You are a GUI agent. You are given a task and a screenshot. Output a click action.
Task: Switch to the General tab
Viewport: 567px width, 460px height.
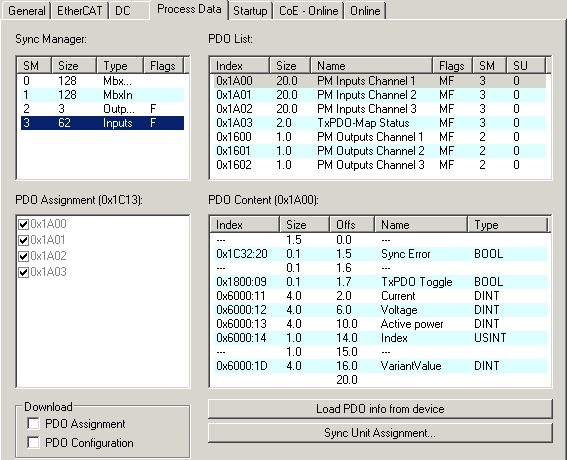[26, 11]
